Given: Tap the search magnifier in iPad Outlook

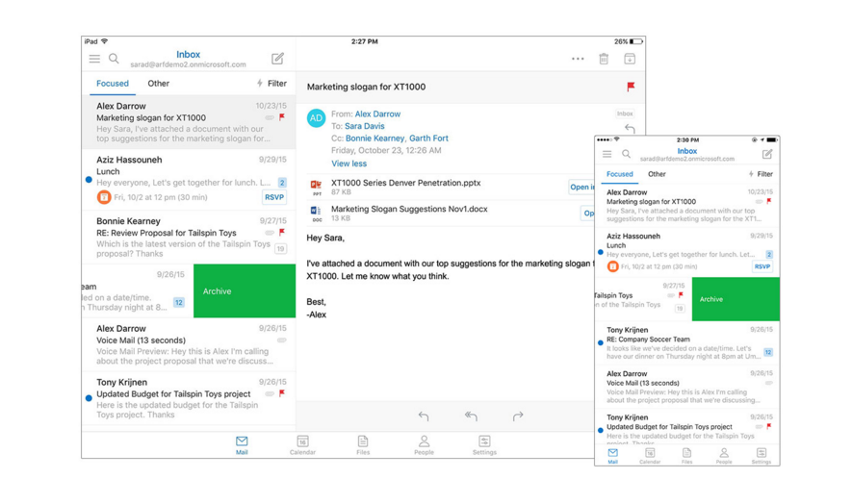Looking at the screenshot, I should [114, 58].
